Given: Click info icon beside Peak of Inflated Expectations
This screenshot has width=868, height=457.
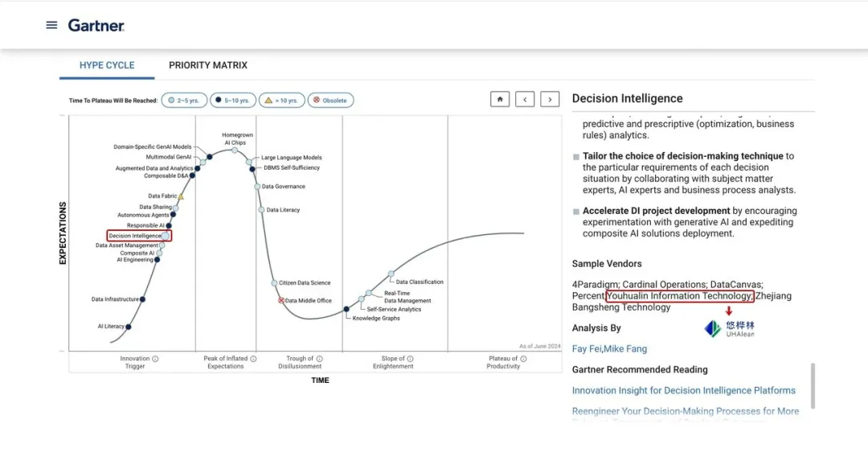Looking at the screenshot, I should pos(253,359).
